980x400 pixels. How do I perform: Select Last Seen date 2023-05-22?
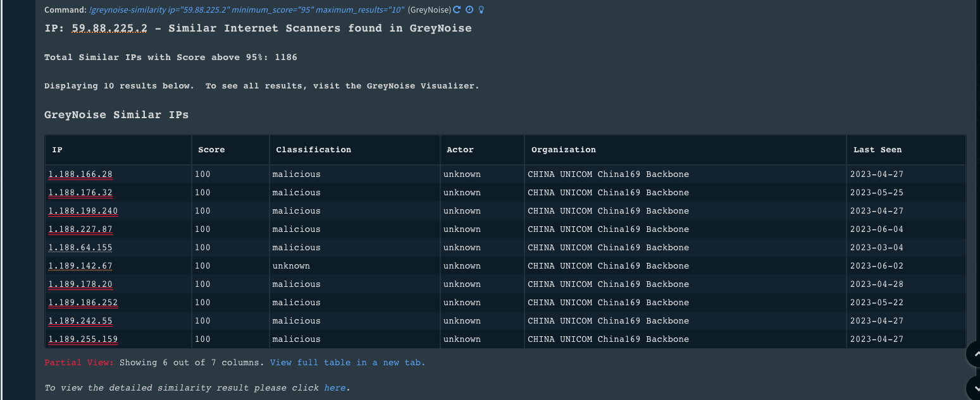877,303
